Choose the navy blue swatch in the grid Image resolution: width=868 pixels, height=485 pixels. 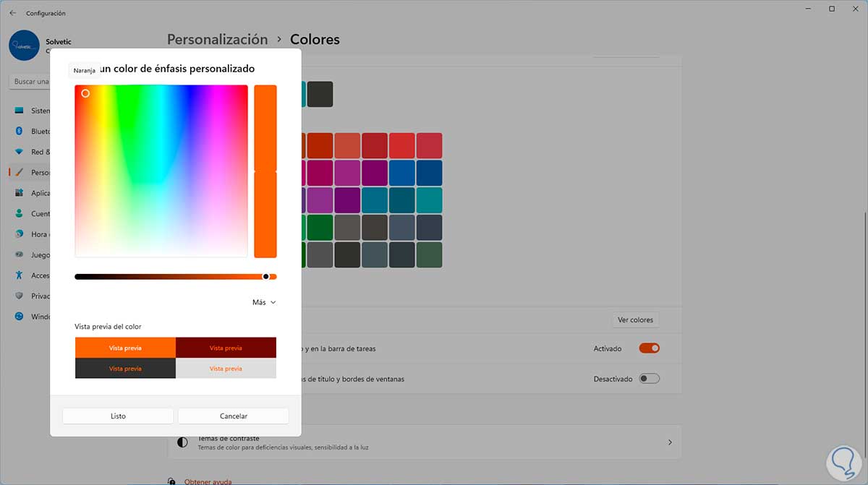pyautogui.click(x=429, y=173)
